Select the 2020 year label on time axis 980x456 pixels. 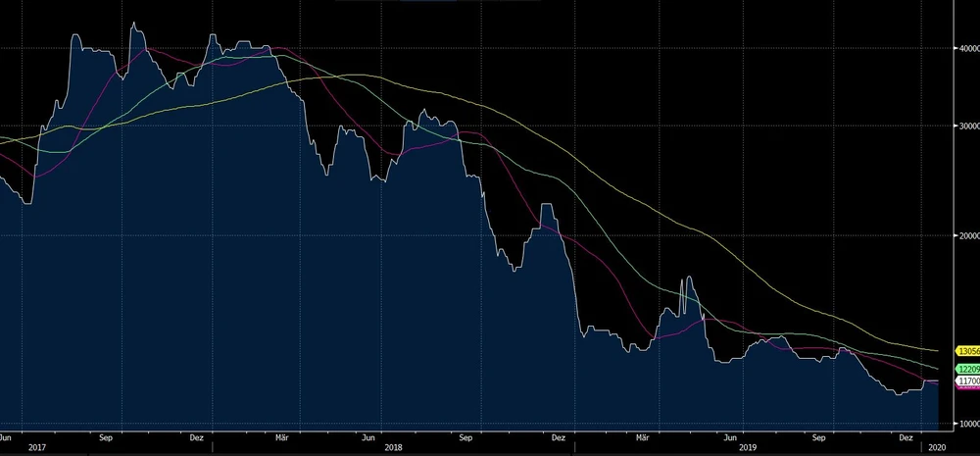[936, 447]
